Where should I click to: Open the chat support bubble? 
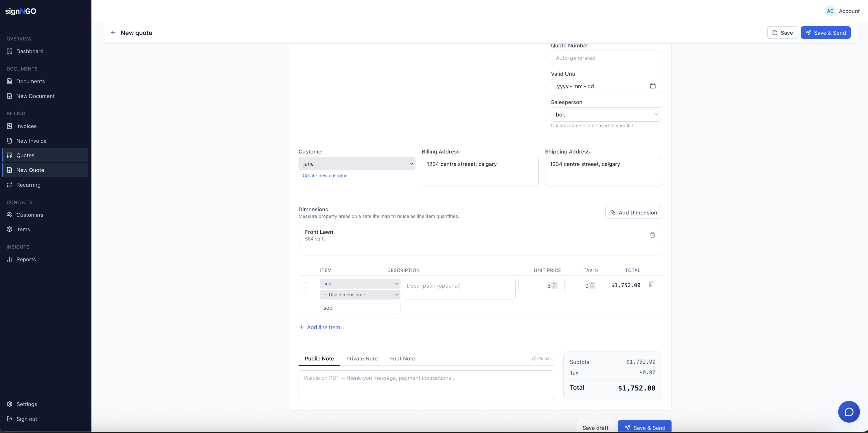(849, 412)
